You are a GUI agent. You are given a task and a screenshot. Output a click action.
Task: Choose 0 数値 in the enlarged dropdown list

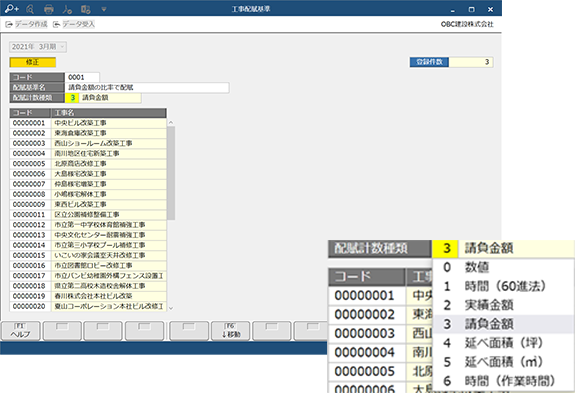pyautogui.click(x=503, y=267)
